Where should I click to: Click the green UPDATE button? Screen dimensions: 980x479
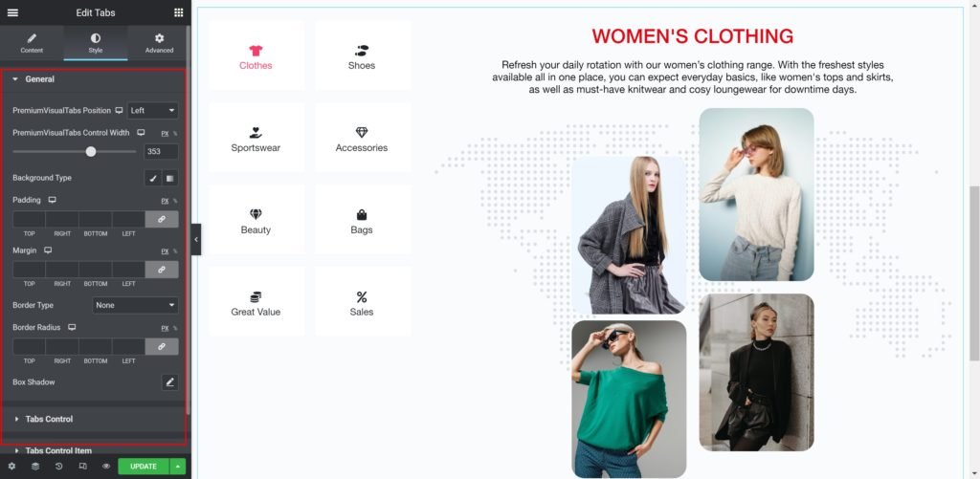(x=144, y=467)
